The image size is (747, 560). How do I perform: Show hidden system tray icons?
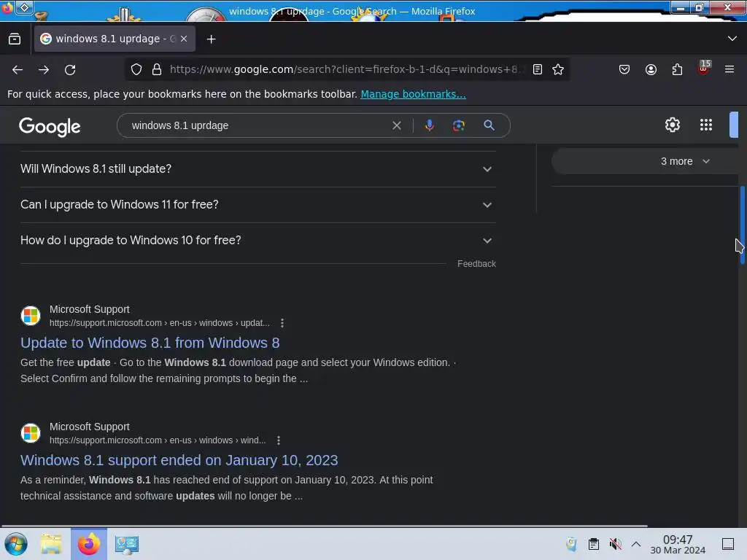click(x=636, y=544)
